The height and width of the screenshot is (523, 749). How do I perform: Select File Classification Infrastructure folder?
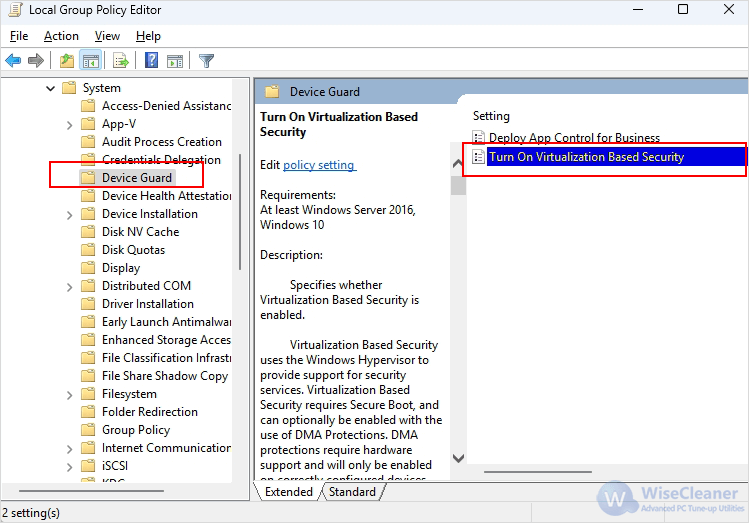pos(166,358)
